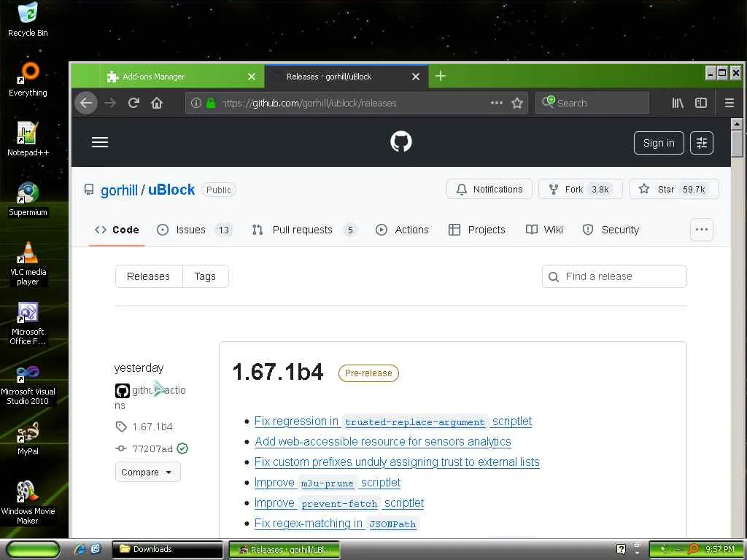Click the green Start button
This screenshot has width=747, height=560.
33,550
